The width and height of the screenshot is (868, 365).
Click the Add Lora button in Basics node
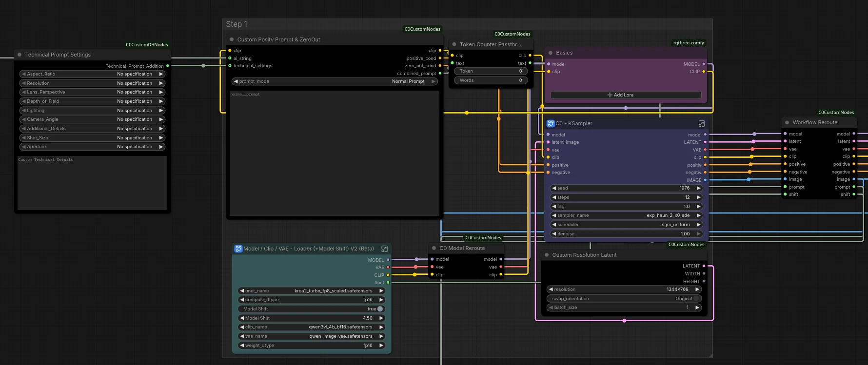pos(626,95)
